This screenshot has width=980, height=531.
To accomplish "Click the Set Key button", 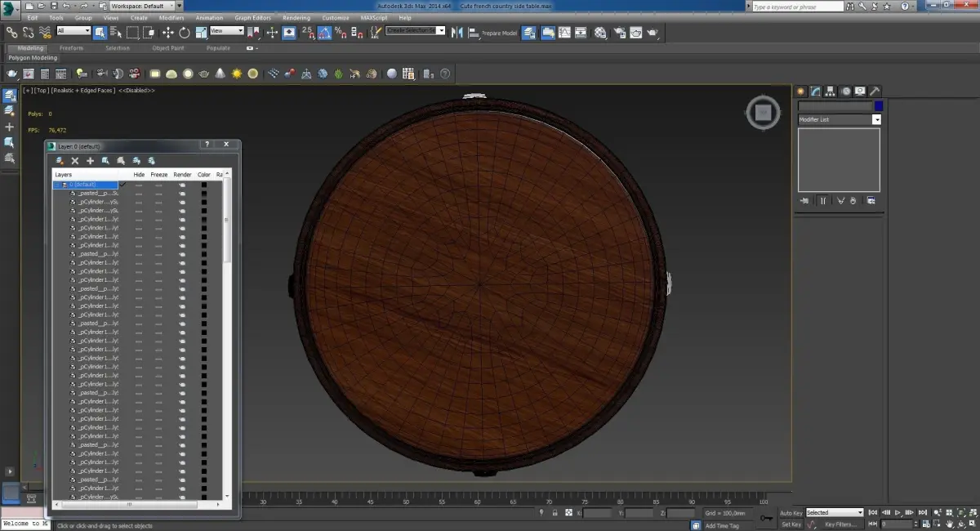I will [x=791, y=524].
